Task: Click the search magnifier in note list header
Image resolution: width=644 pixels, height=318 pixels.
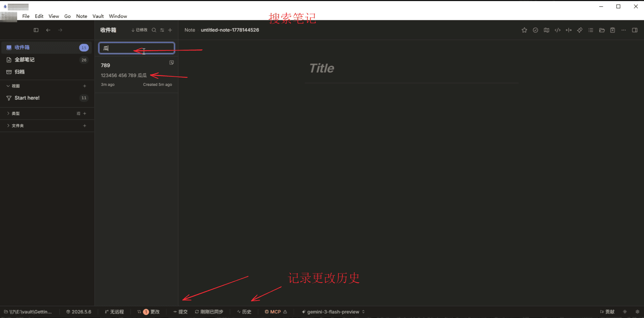Action: tap(154, 30)
